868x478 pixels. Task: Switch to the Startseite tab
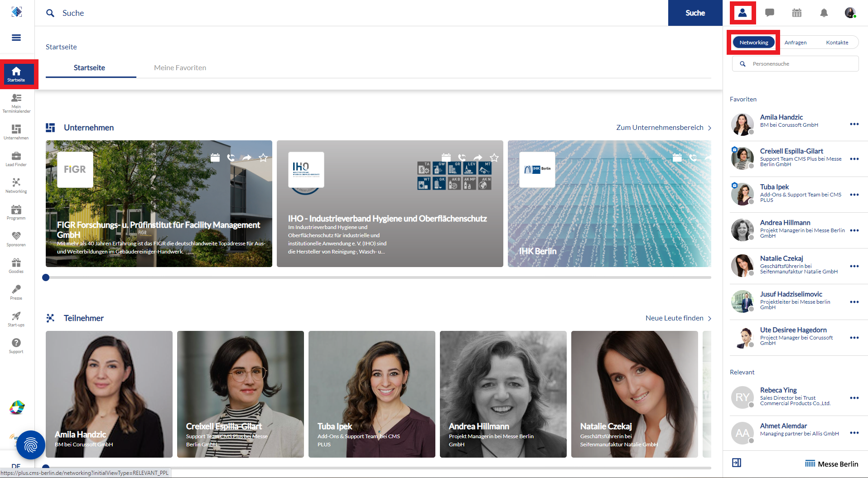click(90, 68)
